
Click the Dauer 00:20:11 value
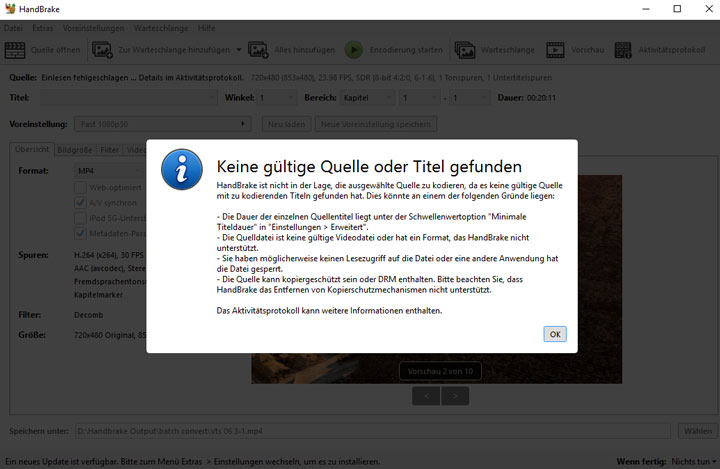(541, 97)
